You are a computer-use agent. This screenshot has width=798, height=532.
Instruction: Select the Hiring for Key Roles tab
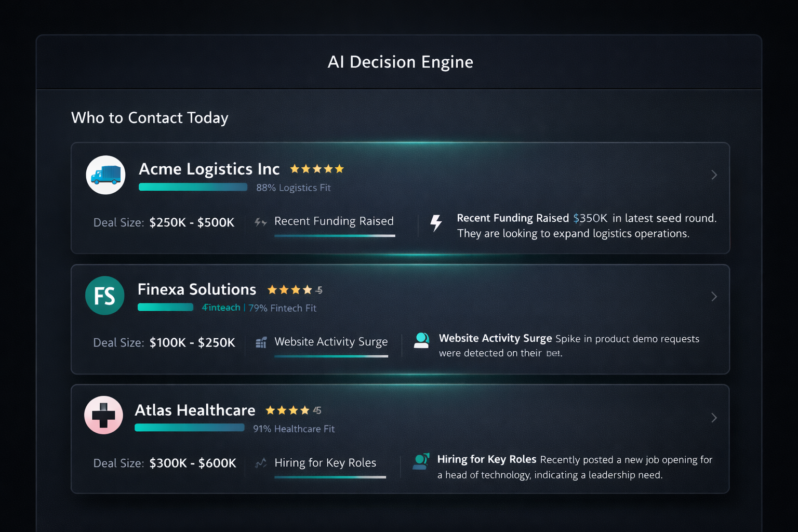coord(325,463)
